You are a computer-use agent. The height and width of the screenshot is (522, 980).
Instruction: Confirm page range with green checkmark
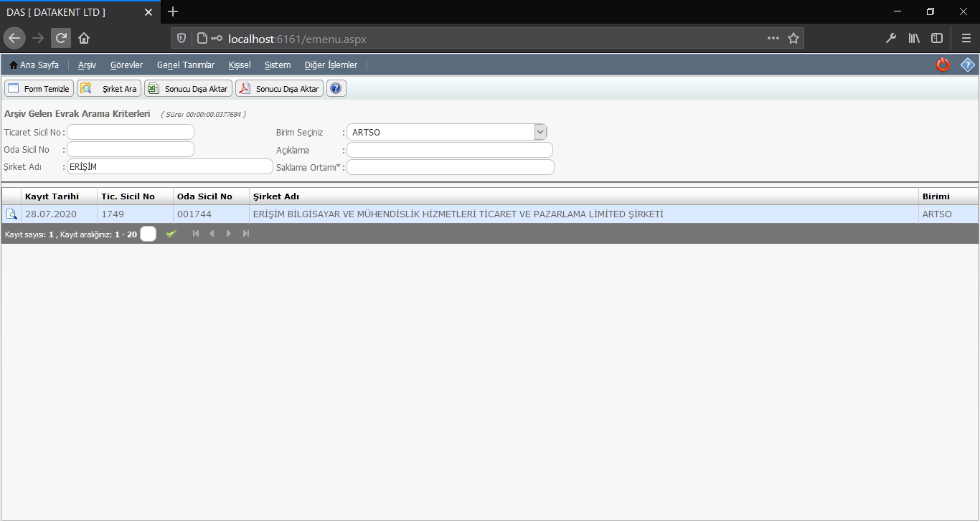click(x=171, y=234)
